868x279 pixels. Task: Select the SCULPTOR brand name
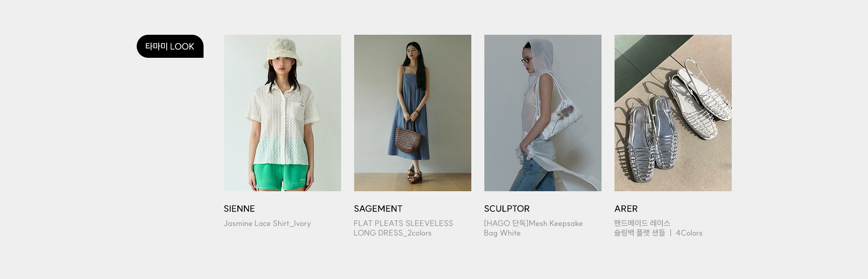(x=507, y=209)
